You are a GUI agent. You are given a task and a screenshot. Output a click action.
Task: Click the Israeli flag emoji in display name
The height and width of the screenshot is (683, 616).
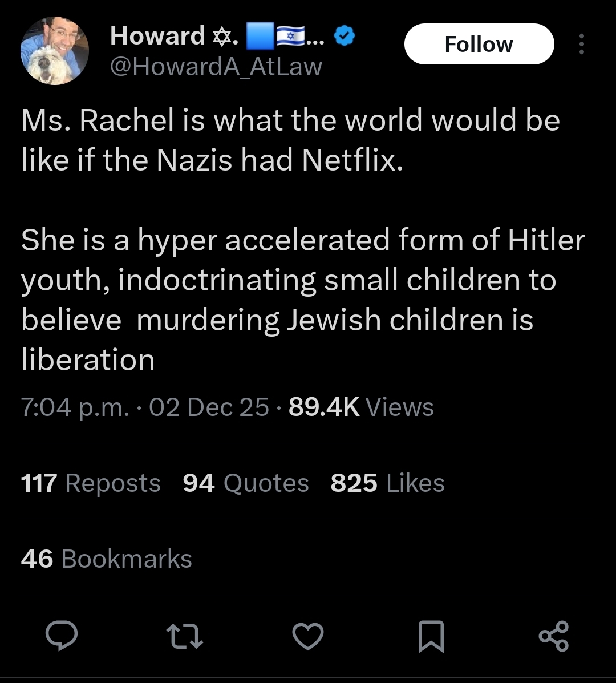click(x=290, y=36)
